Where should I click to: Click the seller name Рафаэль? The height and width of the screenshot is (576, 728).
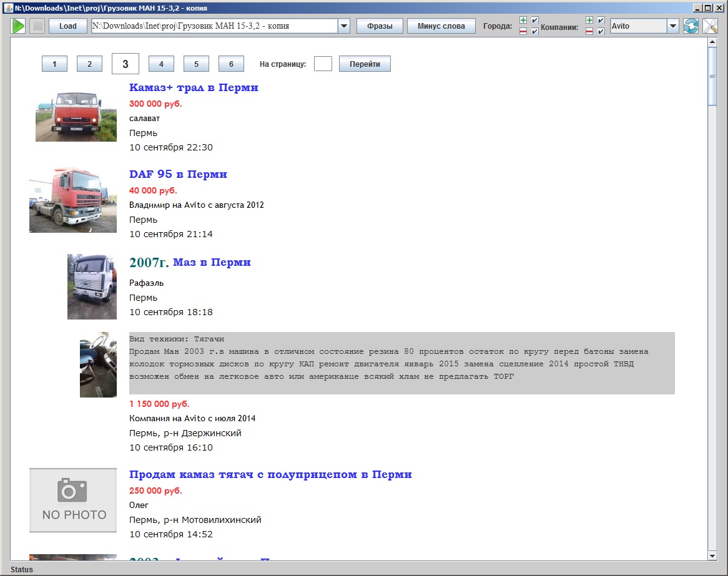coord(146,283)
